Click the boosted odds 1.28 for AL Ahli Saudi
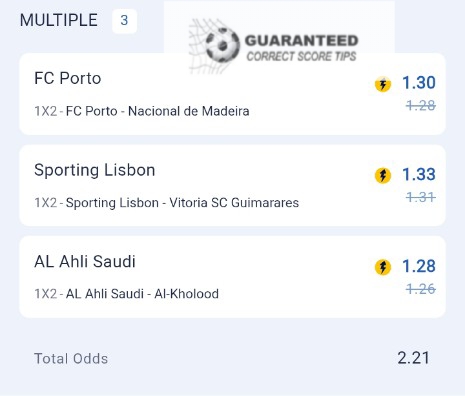 click(419, 266)
